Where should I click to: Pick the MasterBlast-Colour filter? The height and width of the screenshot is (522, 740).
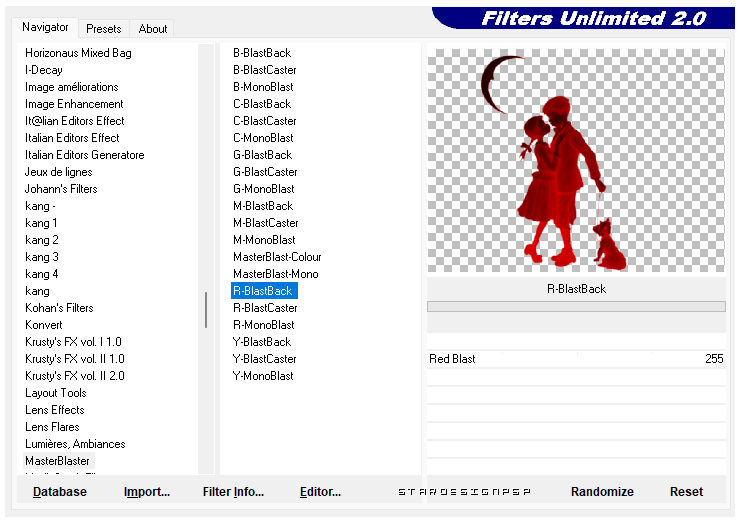click(x=277, y=257)
